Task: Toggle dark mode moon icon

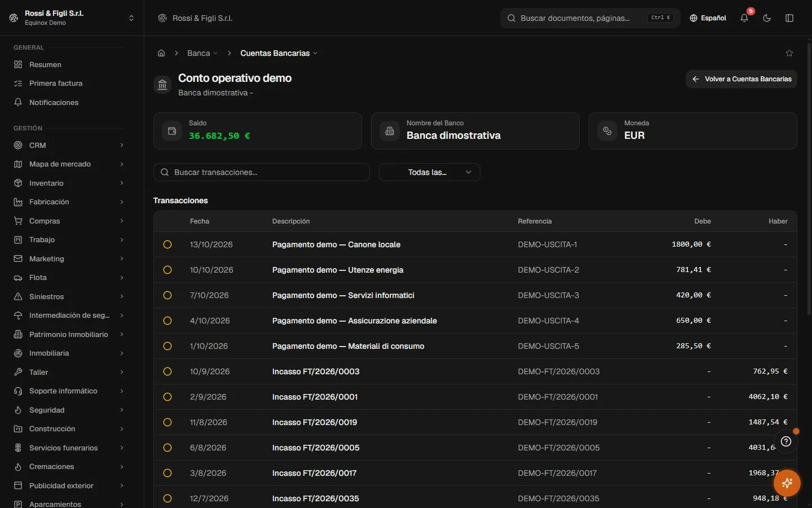Action: click(767, 18)
